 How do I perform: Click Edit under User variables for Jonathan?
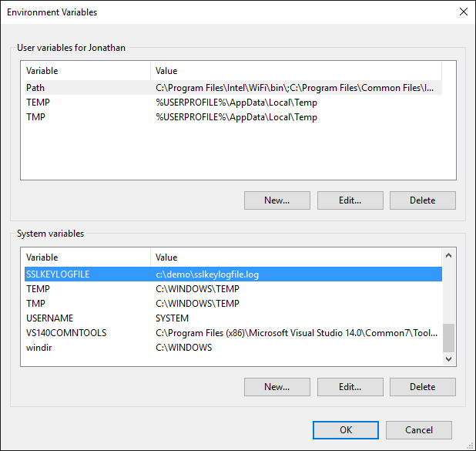[x=350, y=200]
